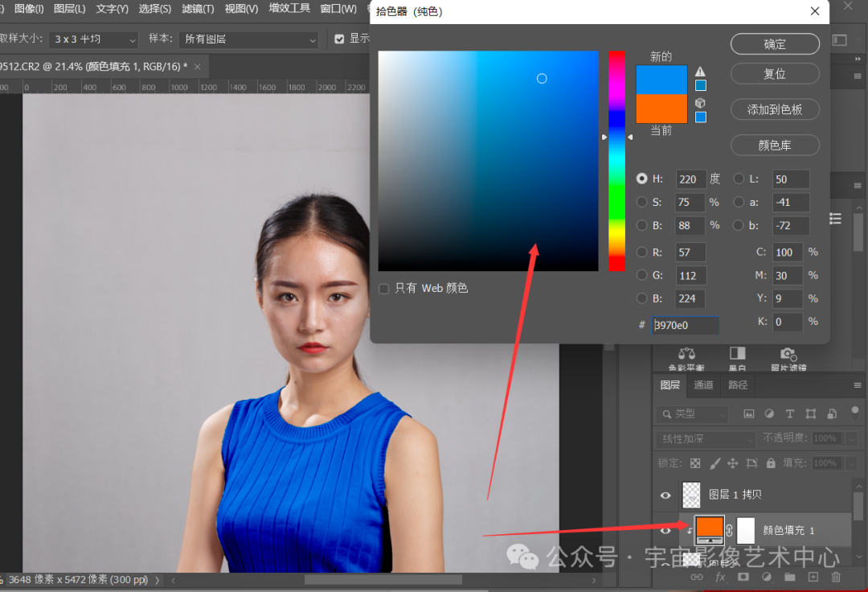Open the 取样大小 3x3 平均 dropdown
This screenshot has height=592, width=868.
click(93, 39)
